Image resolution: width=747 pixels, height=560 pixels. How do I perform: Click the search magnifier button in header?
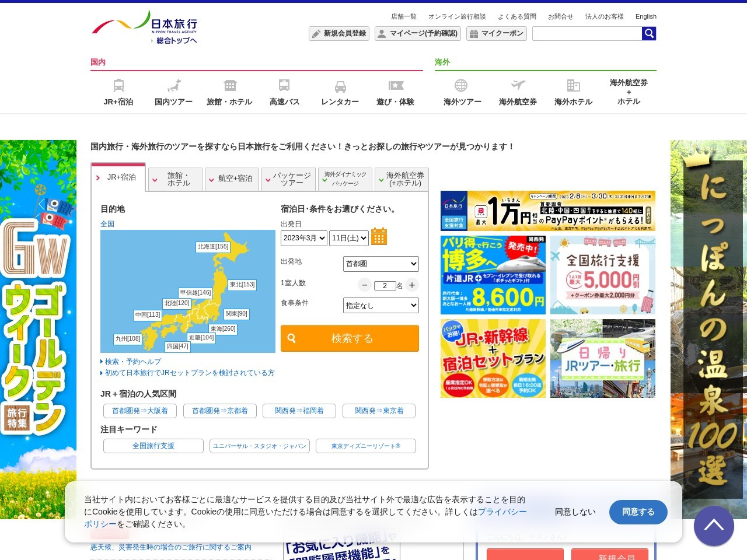[x=649, y=34]
